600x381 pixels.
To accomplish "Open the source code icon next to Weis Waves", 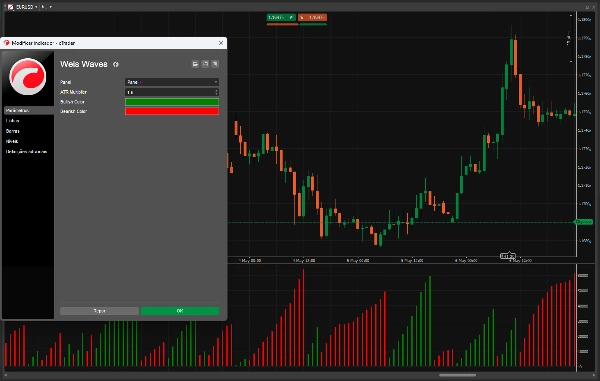I will pos(116,64).
